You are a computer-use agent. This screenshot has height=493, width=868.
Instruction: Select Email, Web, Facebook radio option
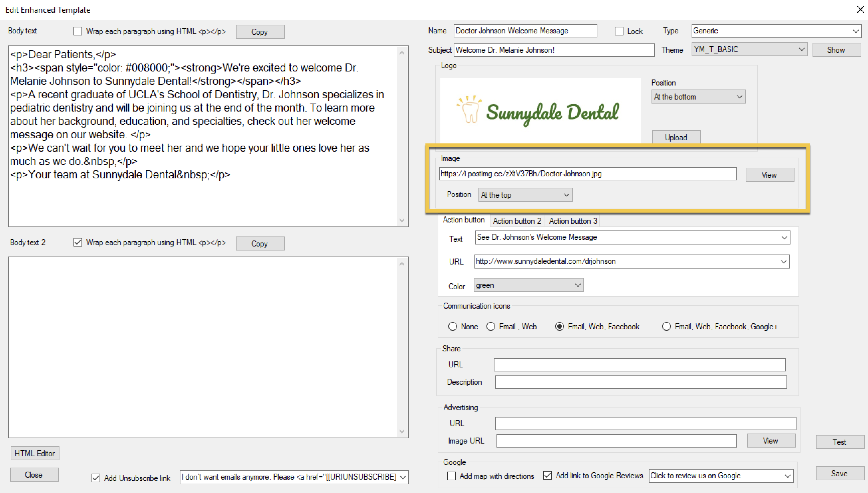pyautogui.click(x=560, y=326)
